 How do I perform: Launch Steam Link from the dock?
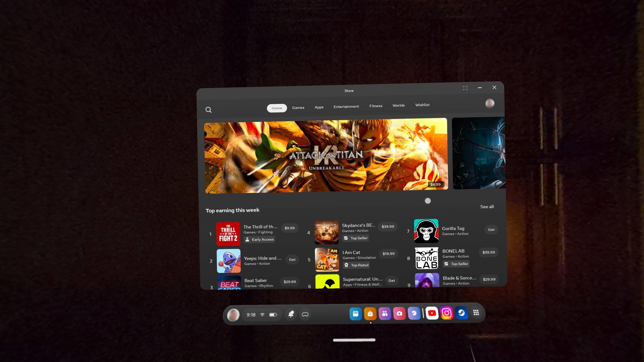pos(462,313)
